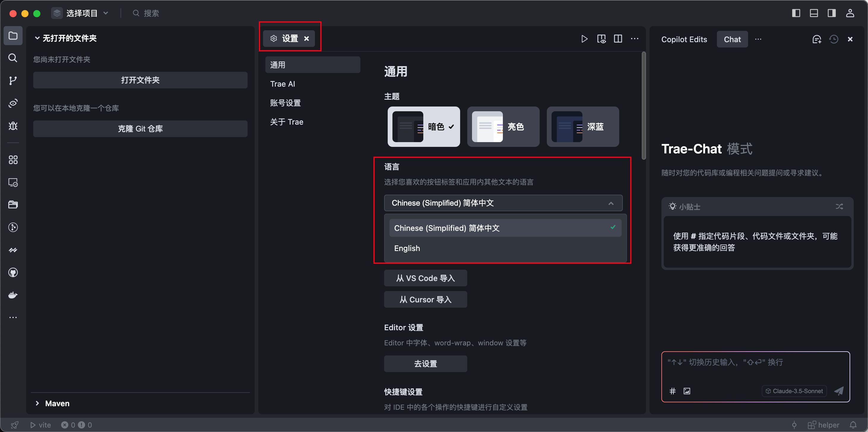This screenshot has height=432, width=868.
Task: Open the Extensions sidebar icon
Action: click(13, 160)
